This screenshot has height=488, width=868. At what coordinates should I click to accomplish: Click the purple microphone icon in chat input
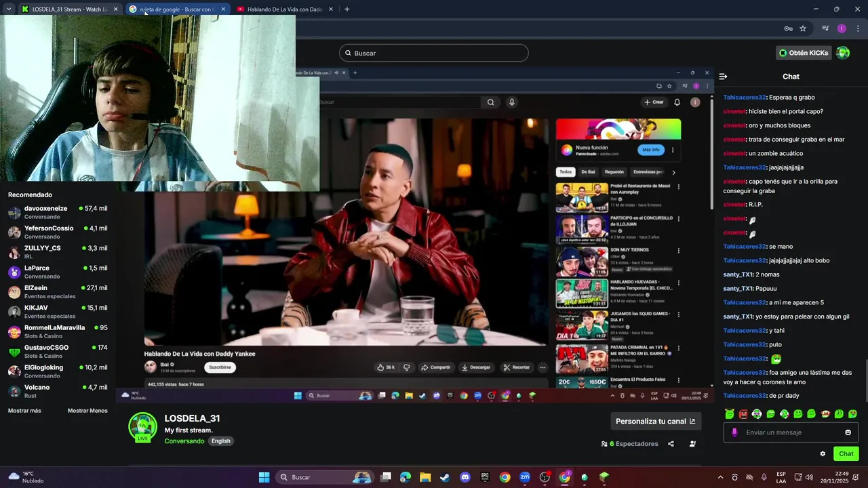pyautogui.click(x=734, y=432)
